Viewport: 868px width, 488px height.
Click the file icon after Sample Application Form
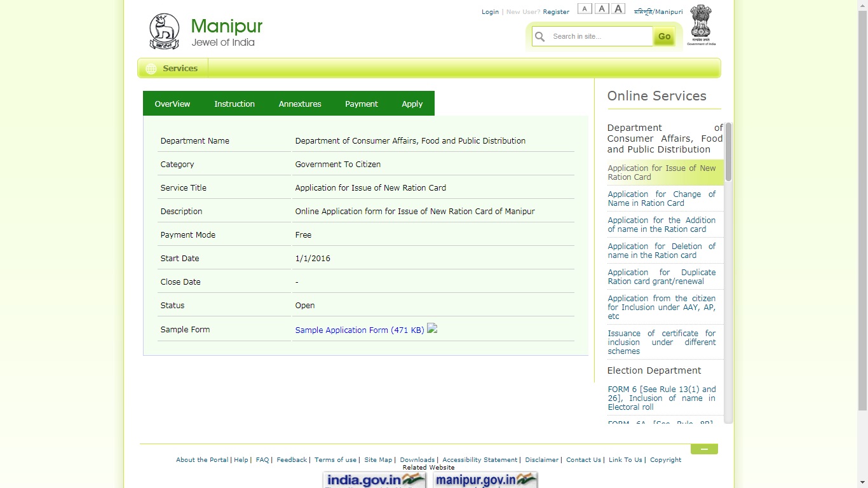[x=432, y=329]
